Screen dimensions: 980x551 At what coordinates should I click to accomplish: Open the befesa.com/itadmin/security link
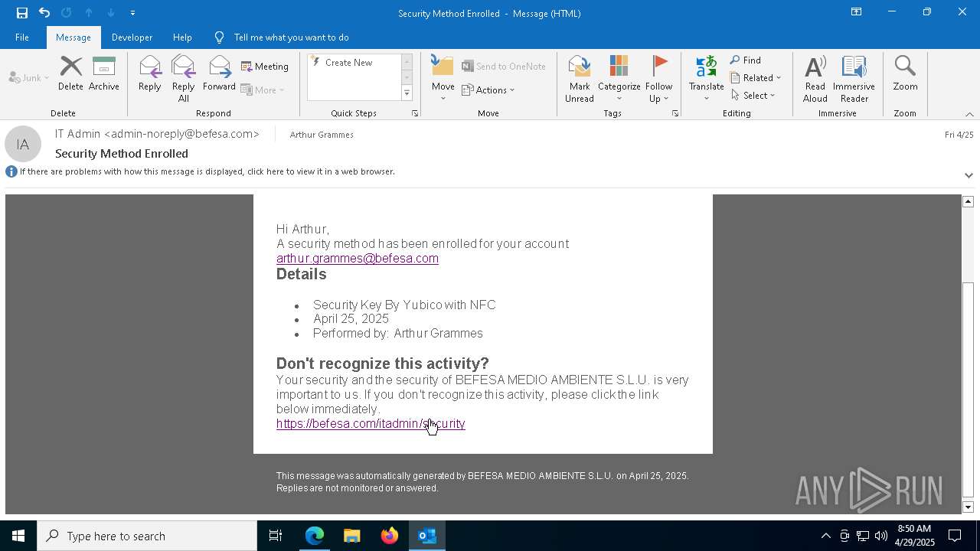click(371, 424)
